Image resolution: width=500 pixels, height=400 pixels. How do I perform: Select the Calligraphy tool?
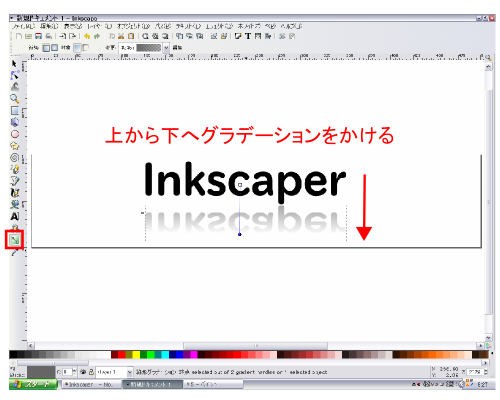(15, 193)
